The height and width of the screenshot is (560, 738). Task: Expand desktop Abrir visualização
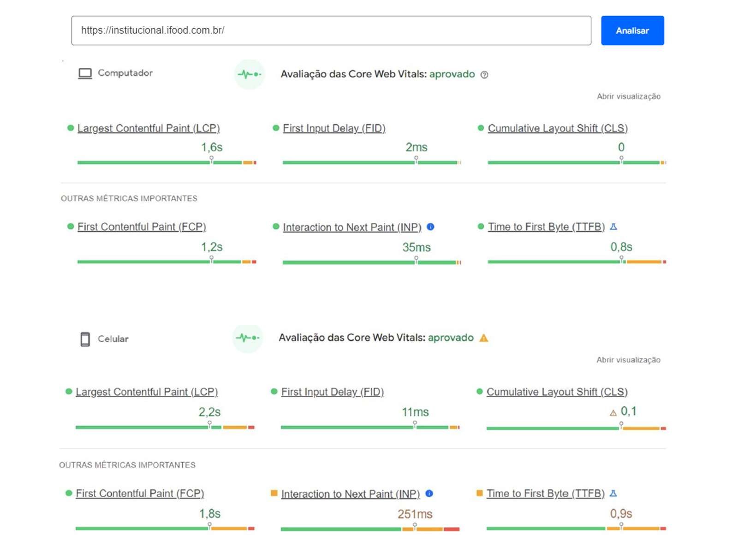click(628, 96)
